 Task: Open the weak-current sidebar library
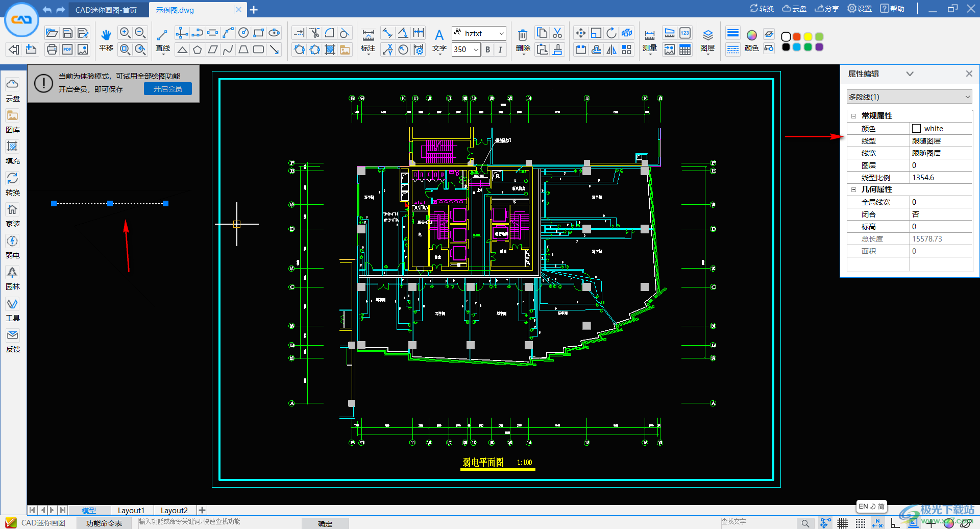click(13, 247)
